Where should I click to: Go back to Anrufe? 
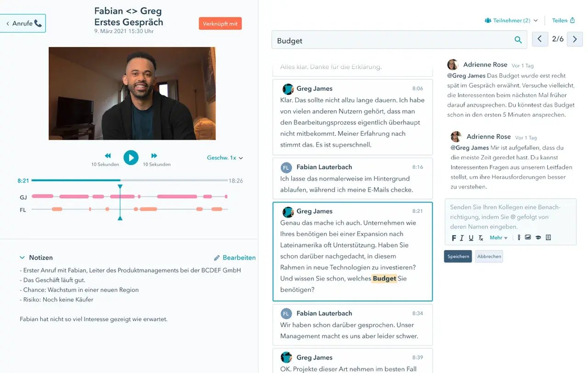pyautogui.click(x=23, y=23)
